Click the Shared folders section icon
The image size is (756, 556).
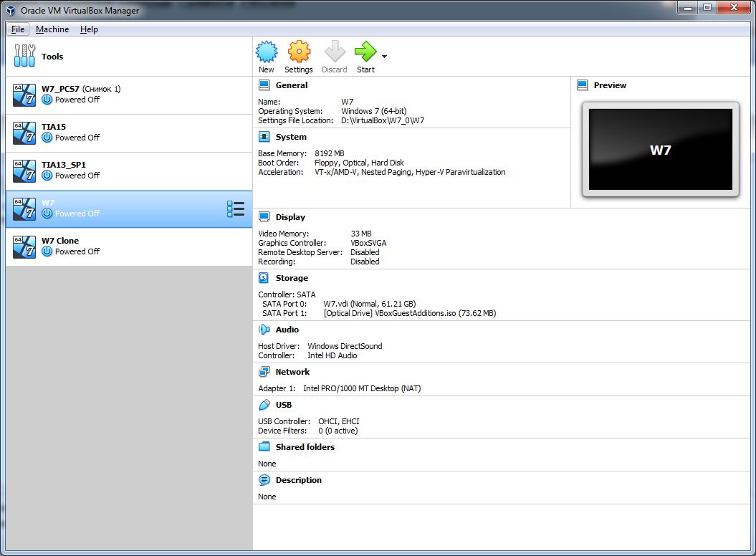tap(264, 447)
